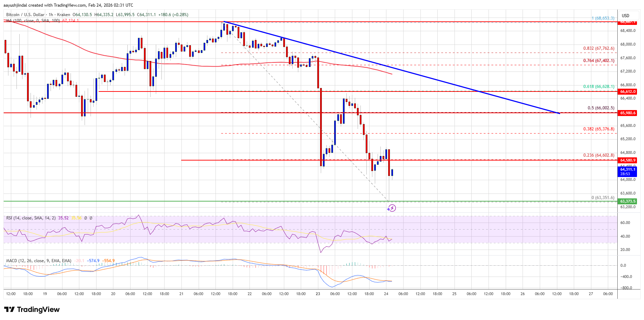Select the MACD indicator legend label
This screenshot has width=644, height=320.
pos(39,261)
